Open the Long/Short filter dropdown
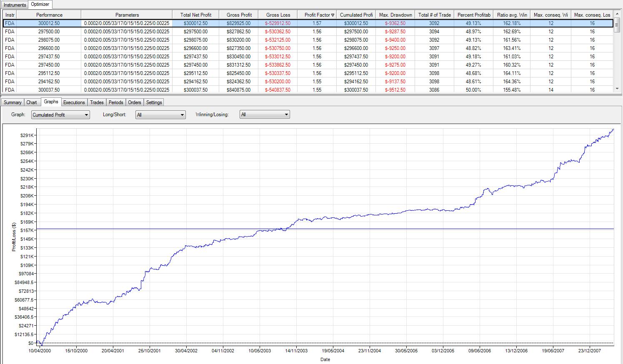This screenshot has height=364, width=623. pos(160,115)
